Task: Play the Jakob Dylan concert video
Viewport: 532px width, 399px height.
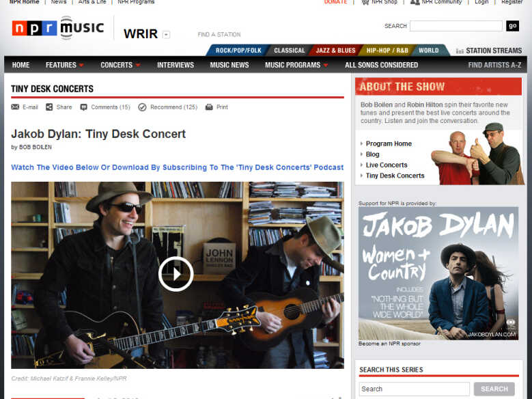Action: click(x=176, y=274)
